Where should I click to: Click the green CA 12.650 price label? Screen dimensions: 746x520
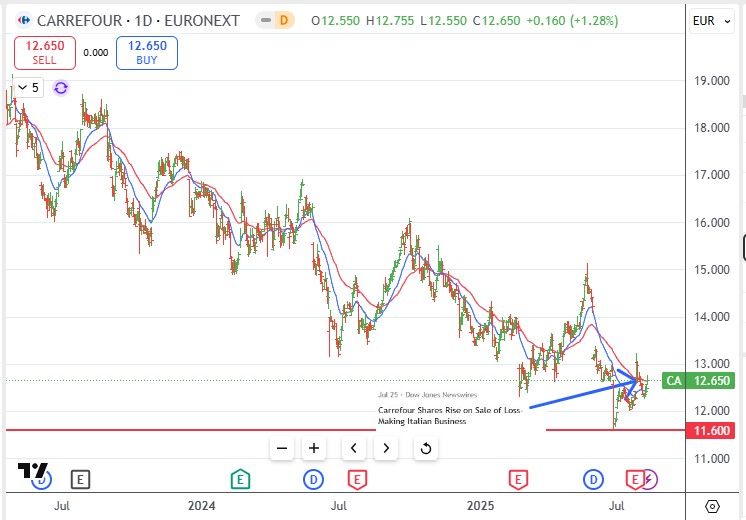[x=698, y=381]
